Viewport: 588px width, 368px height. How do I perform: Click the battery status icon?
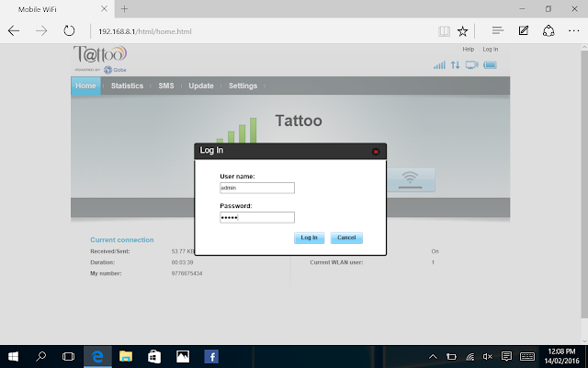coord(490,65)
